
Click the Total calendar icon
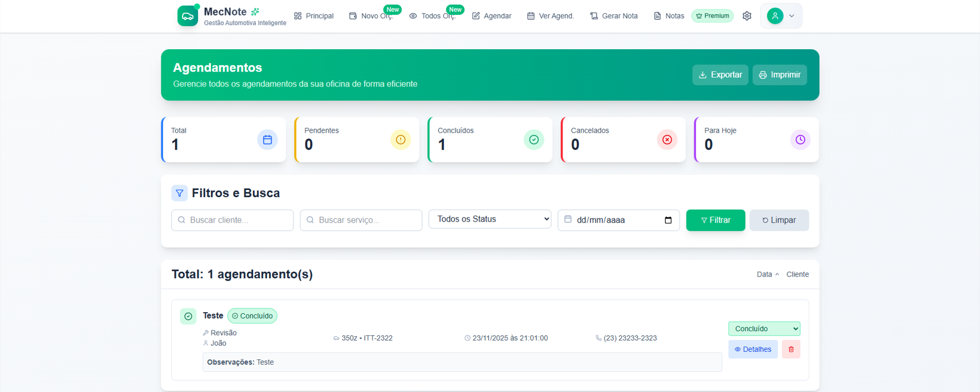click(x=267, y=140)
